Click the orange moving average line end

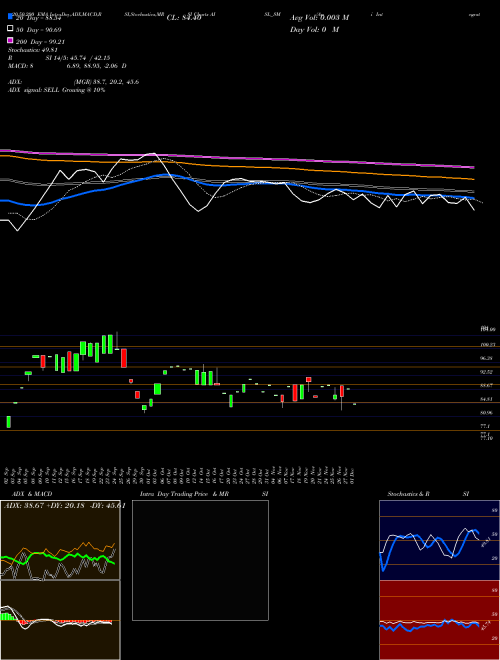point(473,178)
